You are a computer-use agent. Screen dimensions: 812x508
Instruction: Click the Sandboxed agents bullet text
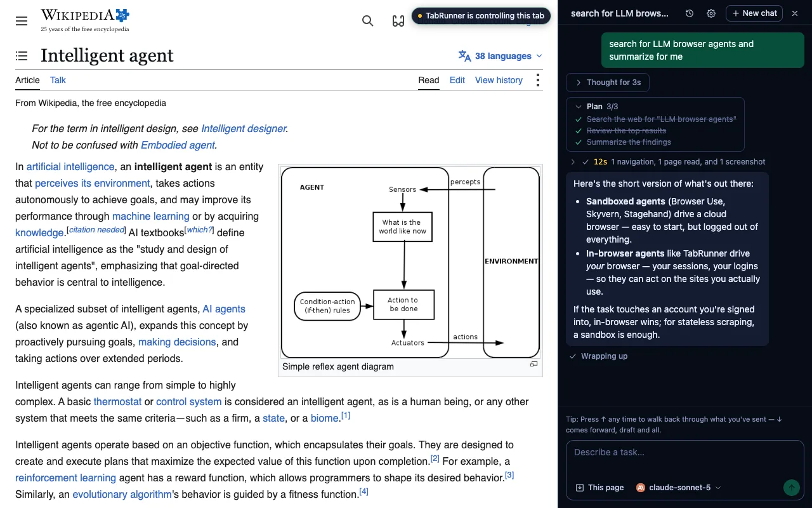[x=672, y=220]
